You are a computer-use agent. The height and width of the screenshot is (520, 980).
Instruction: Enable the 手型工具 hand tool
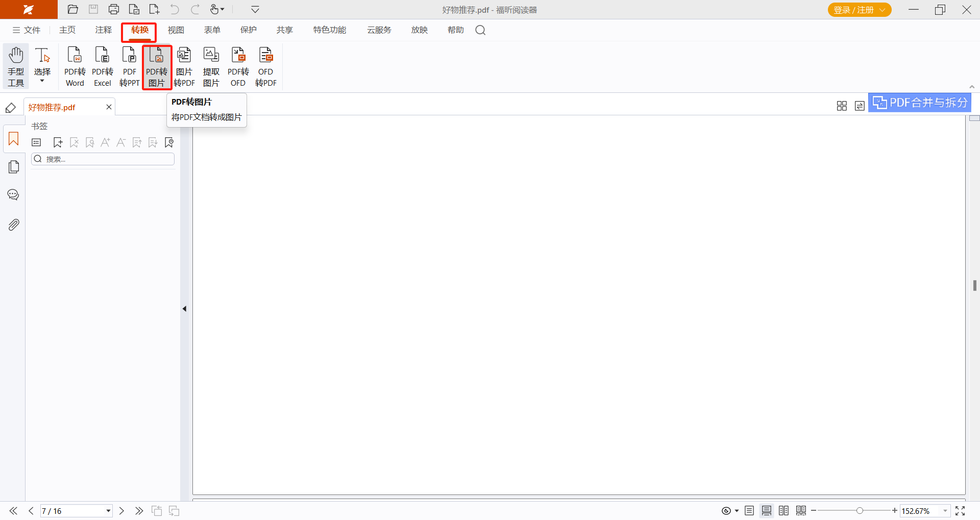(x=16, y=67)
